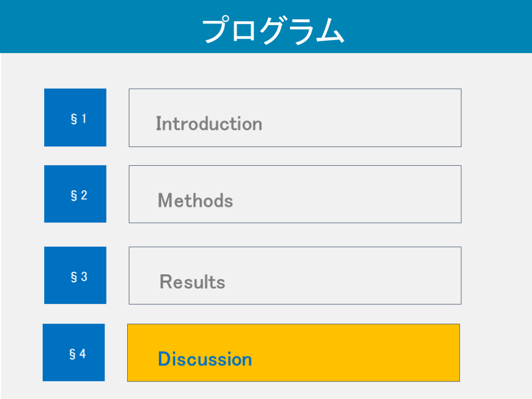Click the blue Discussion label text
This screenshot has width=532, height=399.
point(205,359)
